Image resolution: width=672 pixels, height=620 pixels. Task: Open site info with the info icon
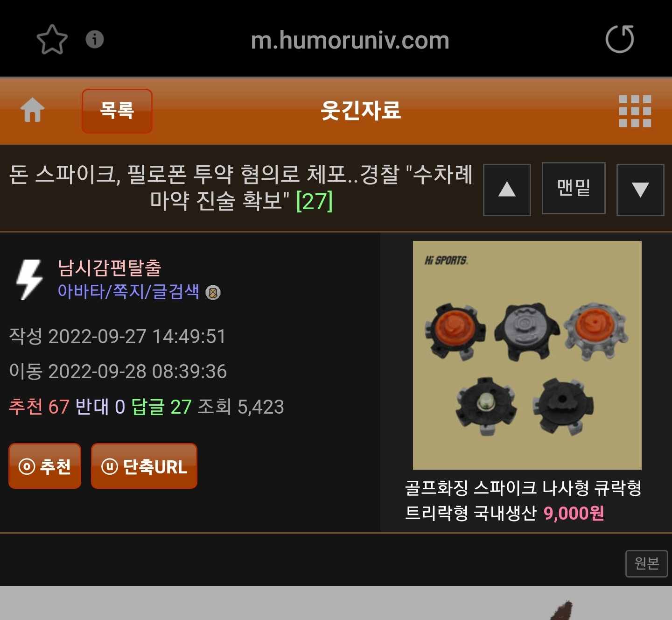click(x=95, y=39)
